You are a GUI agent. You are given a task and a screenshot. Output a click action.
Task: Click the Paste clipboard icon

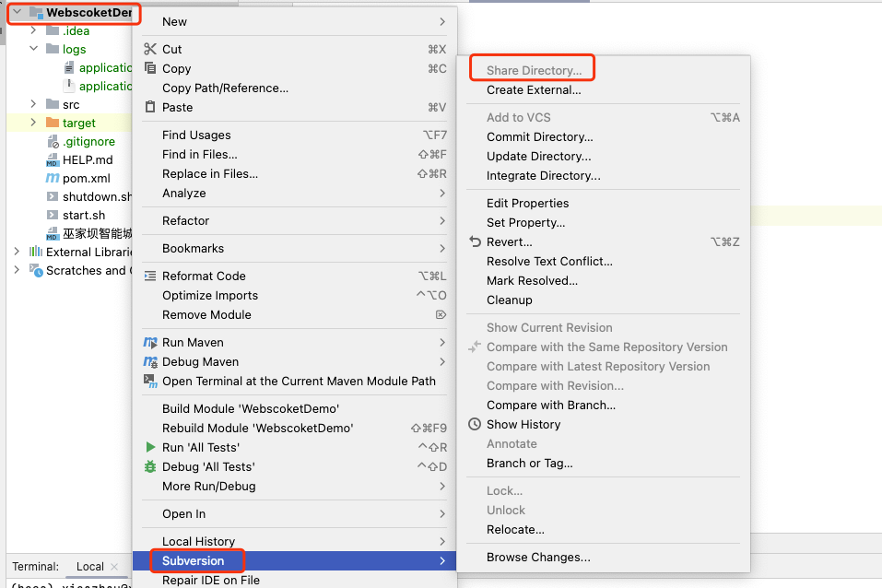point(149,107)
